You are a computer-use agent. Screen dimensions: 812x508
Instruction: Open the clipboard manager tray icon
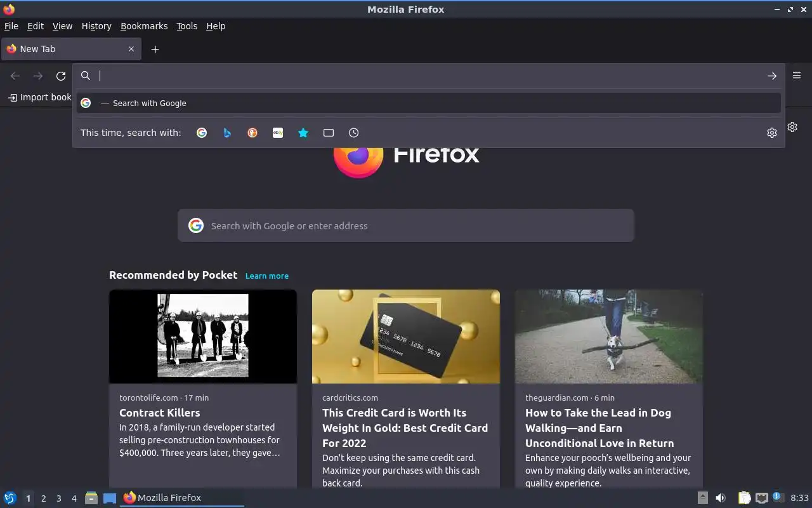(744, 498)
